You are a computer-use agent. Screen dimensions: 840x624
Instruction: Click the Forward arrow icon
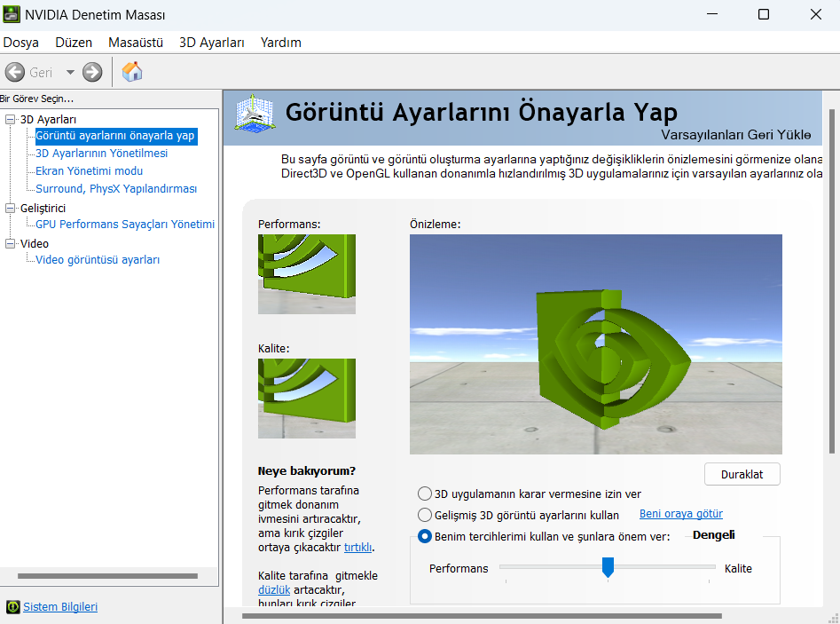92,72
